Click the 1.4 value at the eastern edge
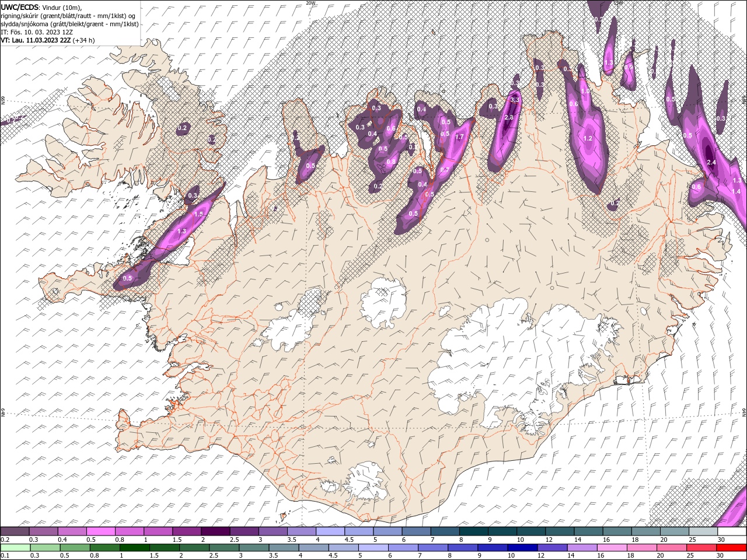 tap(736, 191)
